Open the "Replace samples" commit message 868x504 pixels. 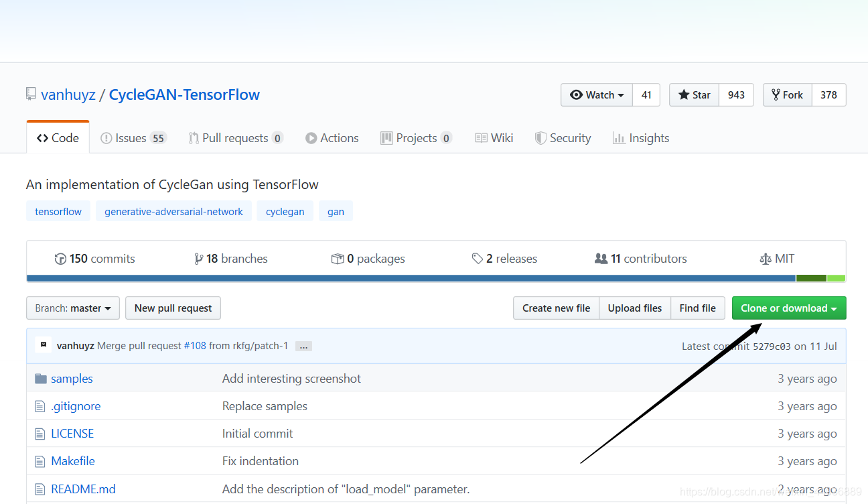(265, 406)
